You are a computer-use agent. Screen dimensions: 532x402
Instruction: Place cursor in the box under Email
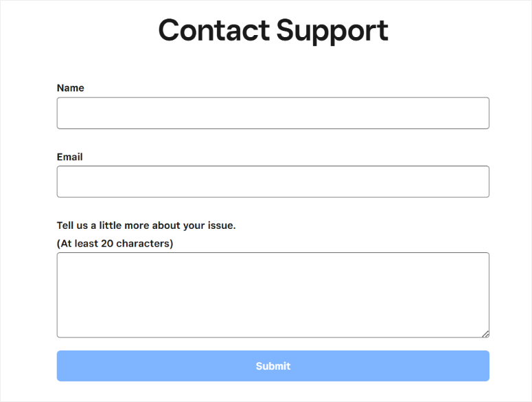pos(273,181)
